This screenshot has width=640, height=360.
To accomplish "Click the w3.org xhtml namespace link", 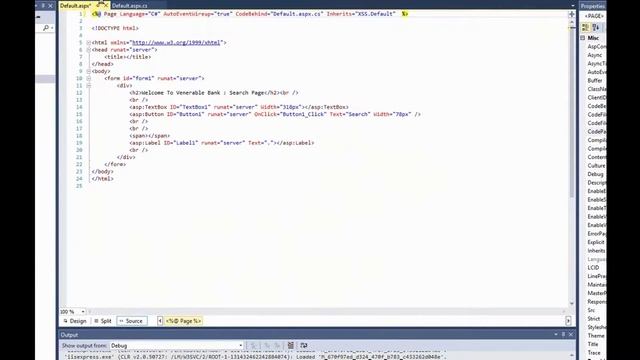I will (x=176, y=42).
